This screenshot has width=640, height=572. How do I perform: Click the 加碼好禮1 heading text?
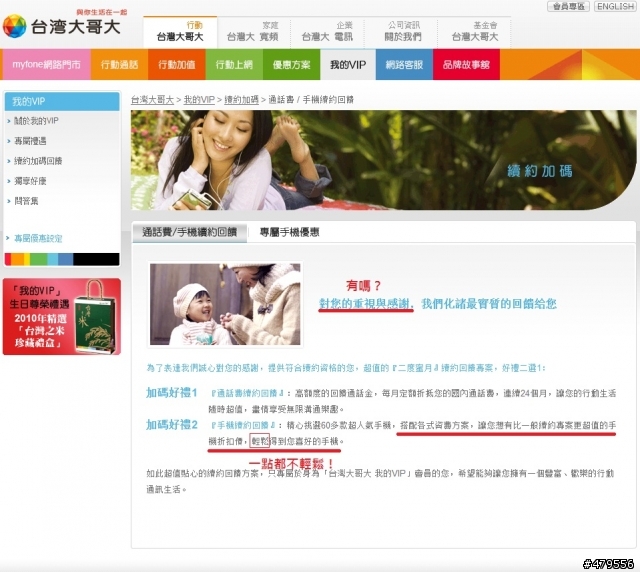(171, 393)
